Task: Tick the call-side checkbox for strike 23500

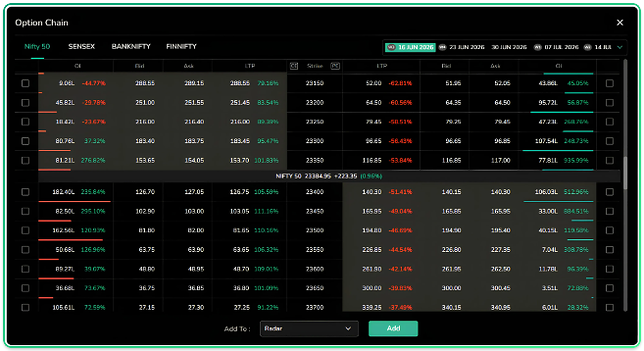Action: point(25,230)
